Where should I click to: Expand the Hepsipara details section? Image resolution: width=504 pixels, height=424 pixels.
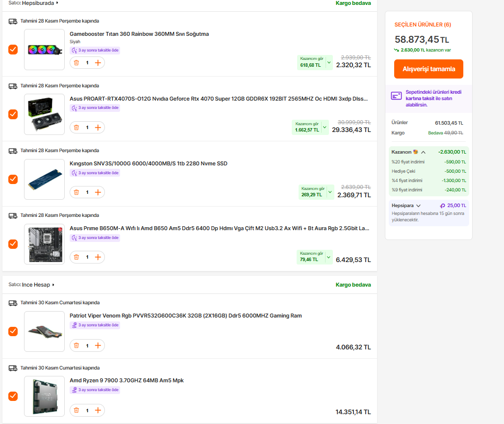(x=418, y=206)
